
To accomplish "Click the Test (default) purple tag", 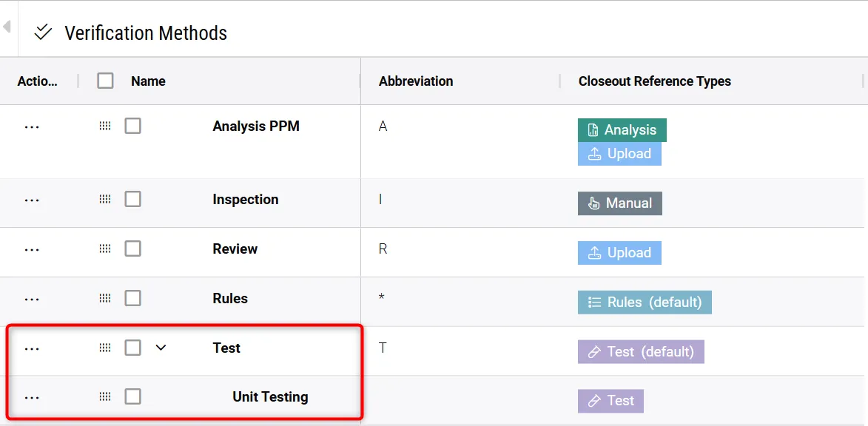I will click(640, 352).
